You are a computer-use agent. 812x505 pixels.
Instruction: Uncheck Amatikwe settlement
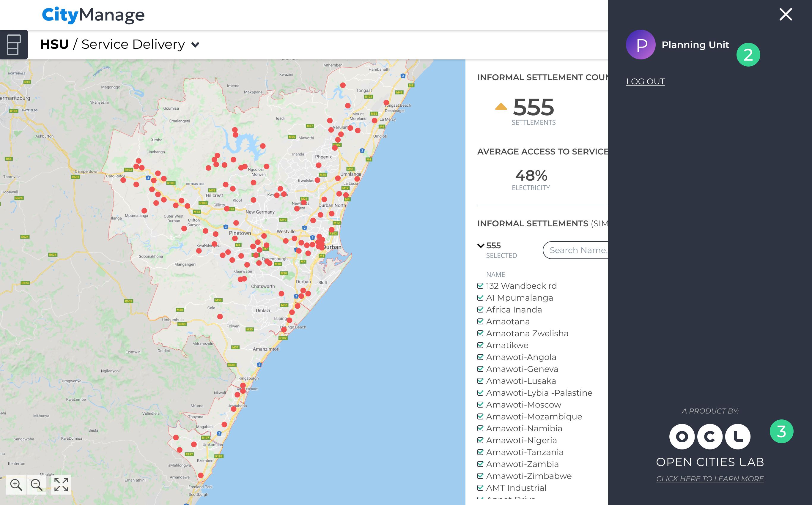tap(480, 345)
